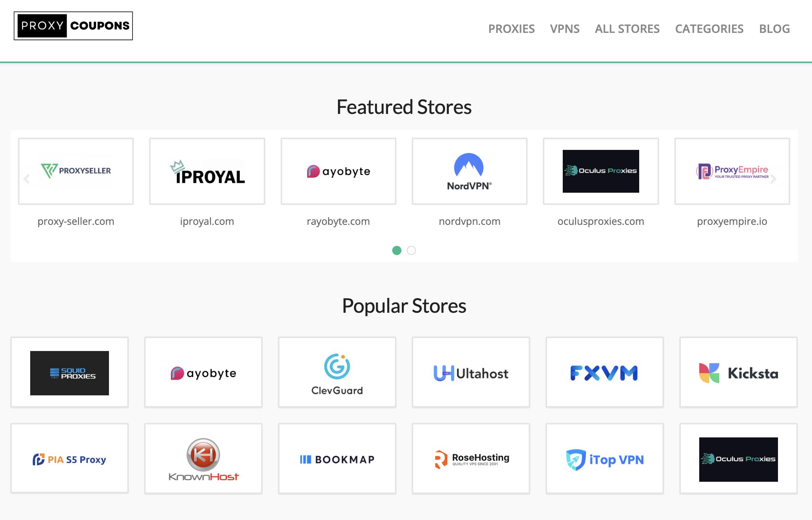Screen dimensions: 812x520
Task: Click the Proxy Coupons site logo
Action: pos(73,26)
